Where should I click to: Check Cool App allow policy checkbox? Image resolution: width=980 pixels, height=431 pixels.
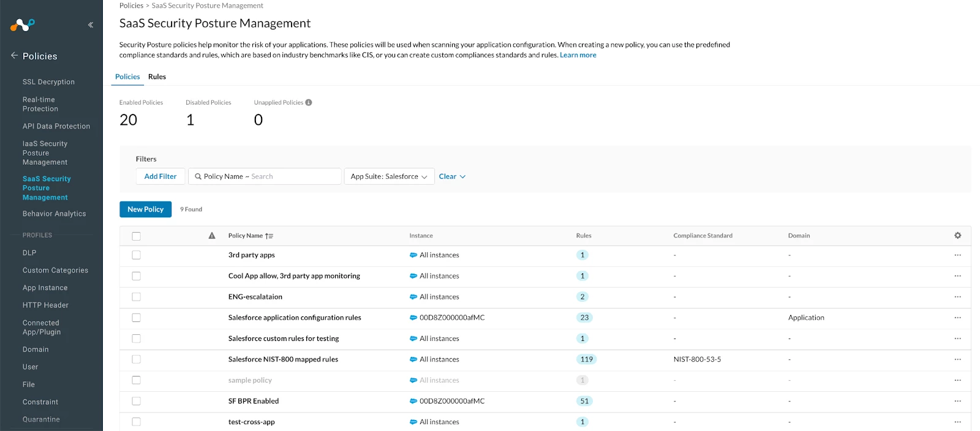tap(136, 276)
